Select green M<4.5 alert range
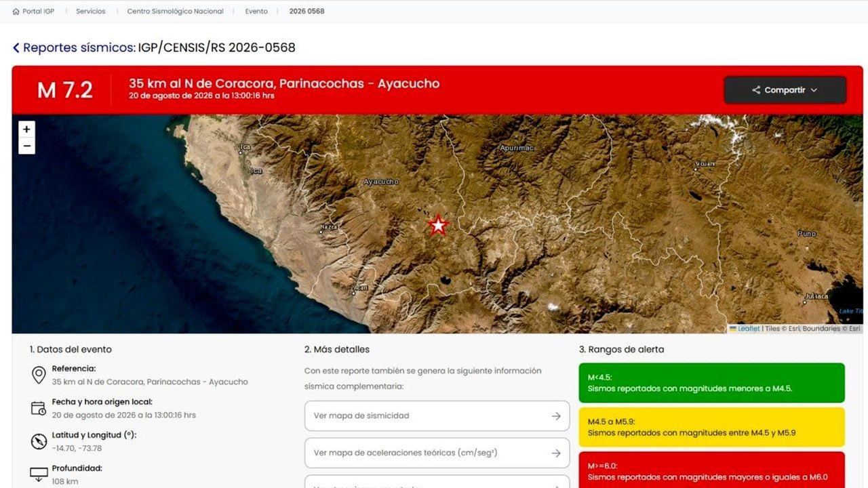Image resolution: width=868 pixels, height=488 pixels. 712,383
